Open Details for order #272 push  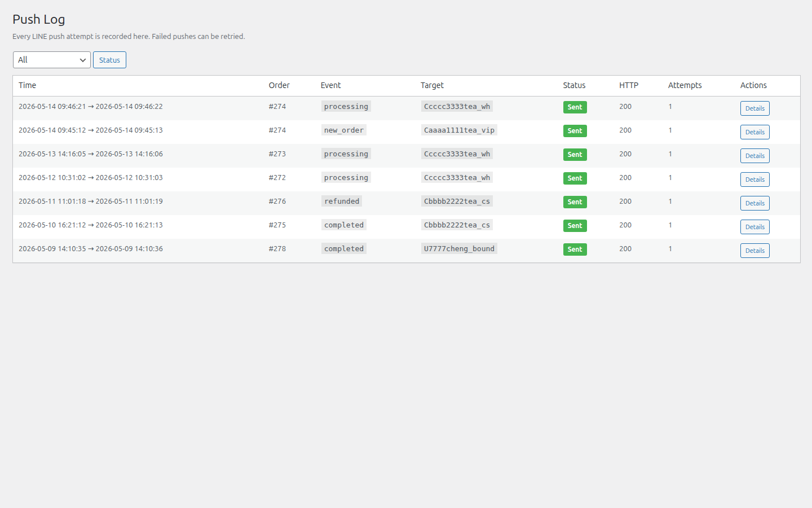click(x=754, y=179)
